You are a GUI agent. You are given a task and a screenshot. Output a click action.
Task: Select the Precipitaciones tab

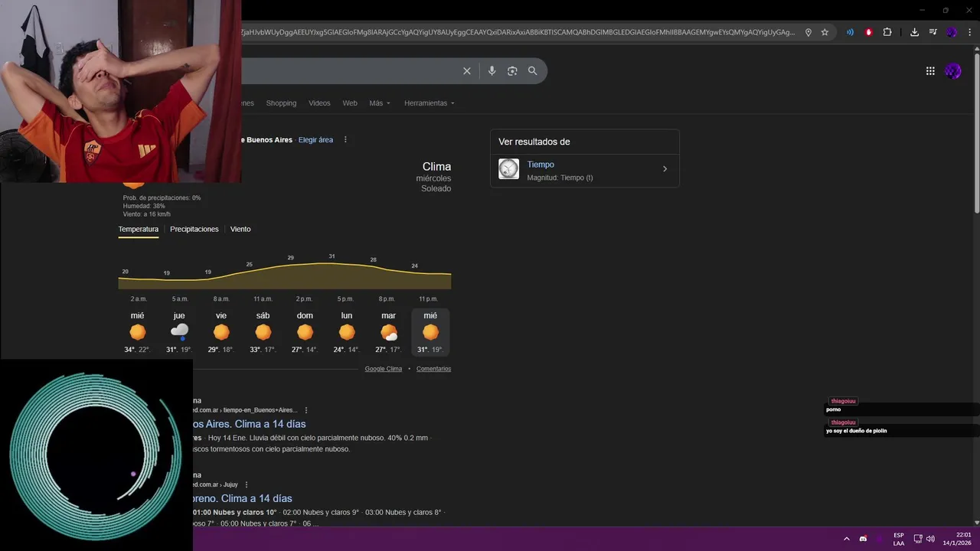click(194, 230)
